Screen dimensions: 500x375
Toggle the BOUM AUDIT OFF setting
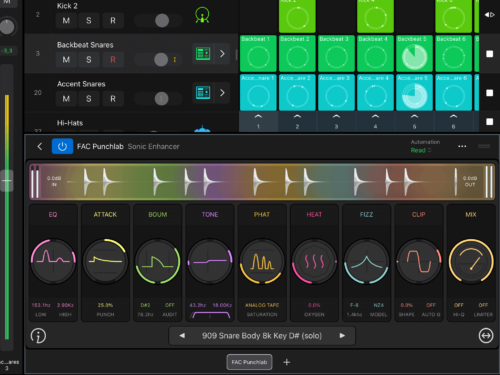(170, 305)
